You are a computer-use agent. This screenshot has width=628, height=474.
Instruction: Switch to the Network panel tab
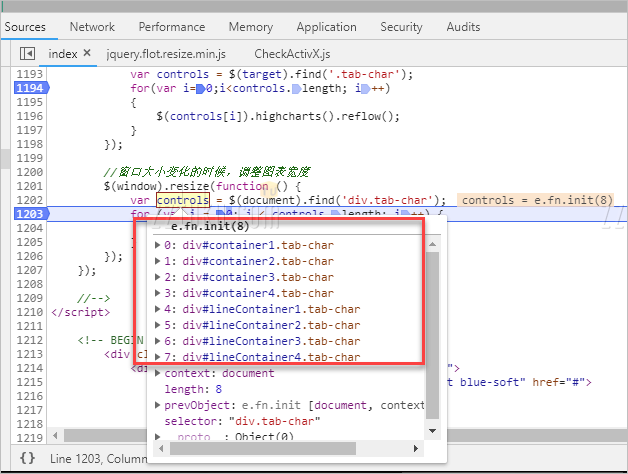click(92, 27)
